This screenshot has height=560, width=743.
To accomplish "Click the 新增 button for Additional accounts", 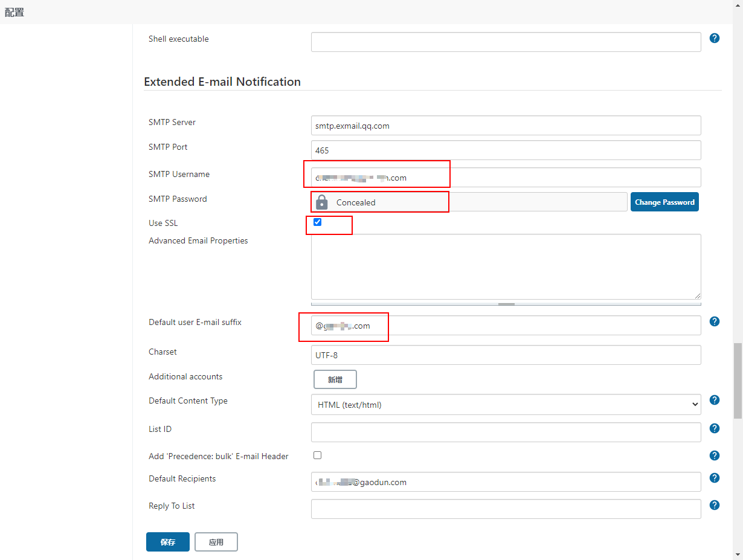I will click(335, 379).
